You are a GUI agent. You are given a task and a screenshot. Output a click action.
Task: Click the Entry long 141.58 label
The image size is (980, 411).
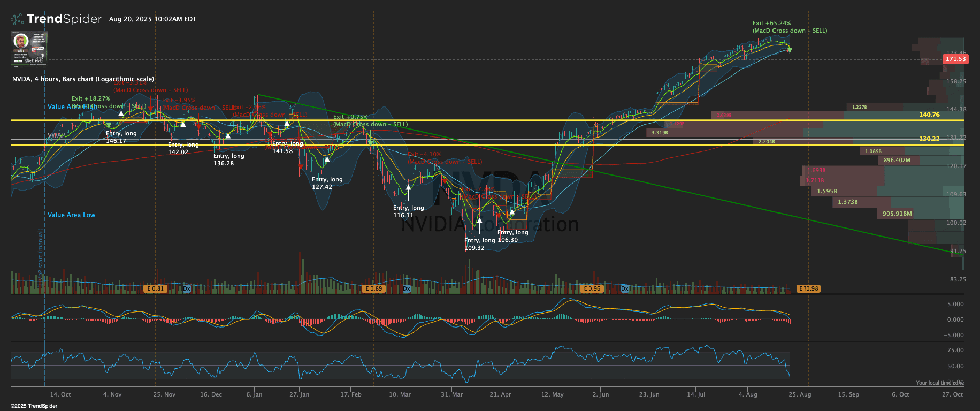point(288,147)
